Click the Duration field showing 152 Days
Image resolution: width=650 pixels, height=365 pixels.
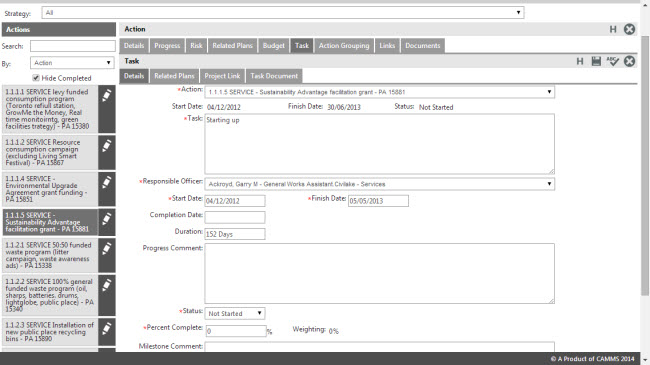[x=235, y=234]
